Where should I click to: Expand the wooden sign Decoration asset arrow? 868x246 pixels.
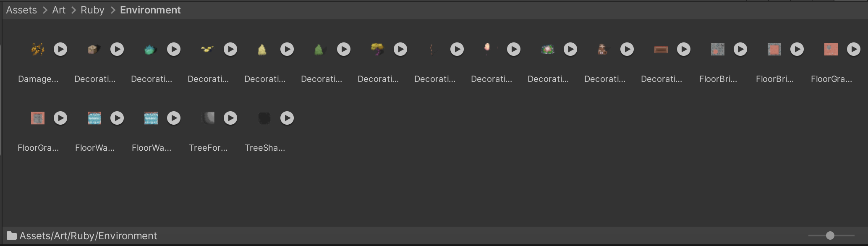[x=684, y=50]
